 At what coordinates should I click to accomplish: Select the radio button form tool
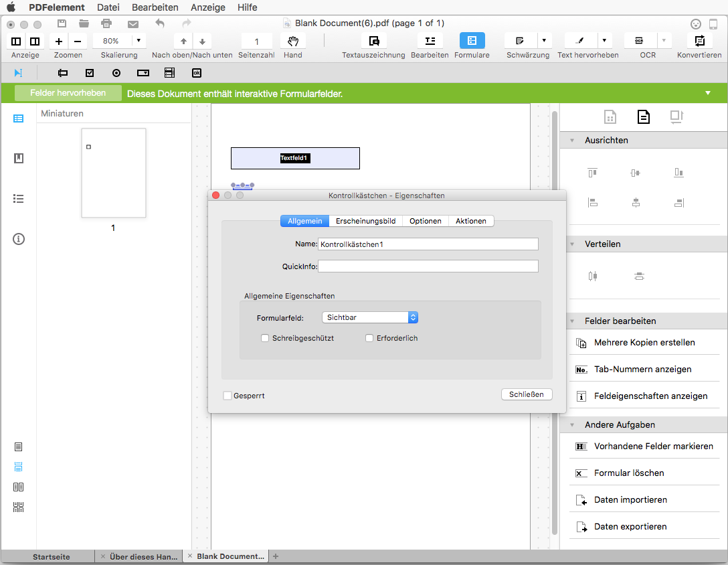[x=116, y=73]
